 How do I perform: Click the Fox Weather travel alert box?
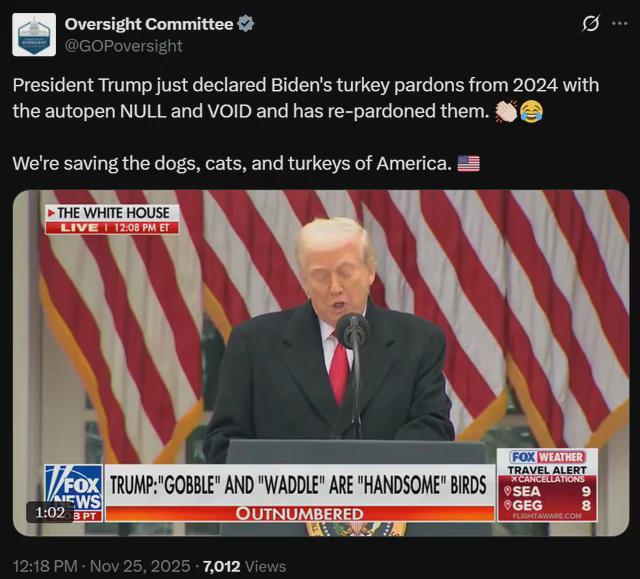point(547,485)
